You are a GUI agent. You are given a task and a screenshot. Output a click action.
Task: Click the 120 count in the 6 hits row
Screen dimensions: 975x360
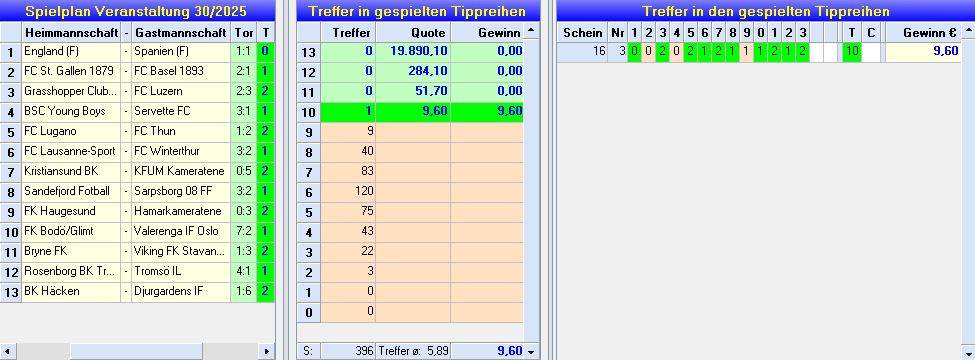click(348, 191)
